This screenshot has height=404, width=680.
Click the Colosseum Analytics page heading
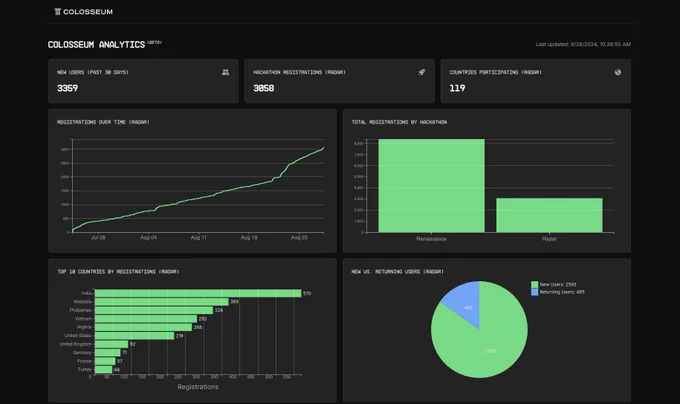point(96,45)
